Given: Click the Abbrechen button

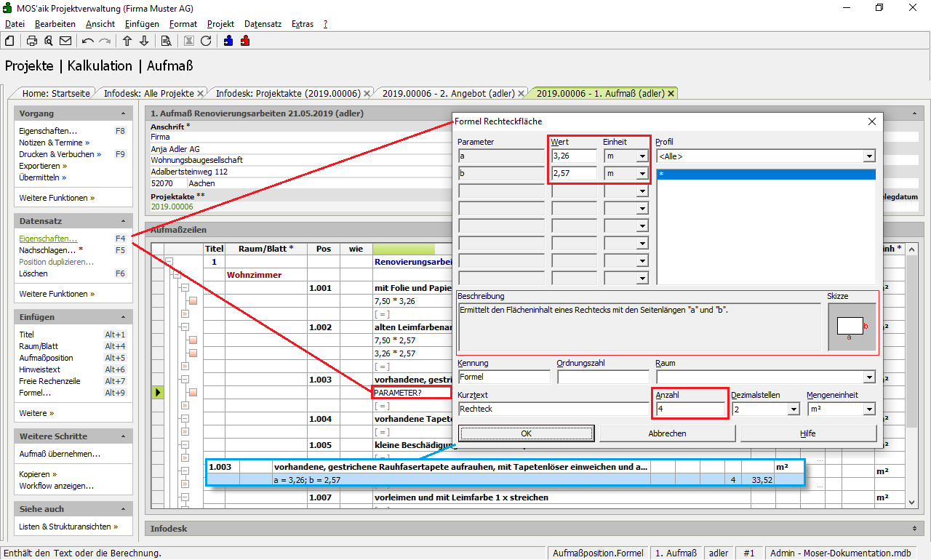Looking at the screenshot, I should (667, 433).
